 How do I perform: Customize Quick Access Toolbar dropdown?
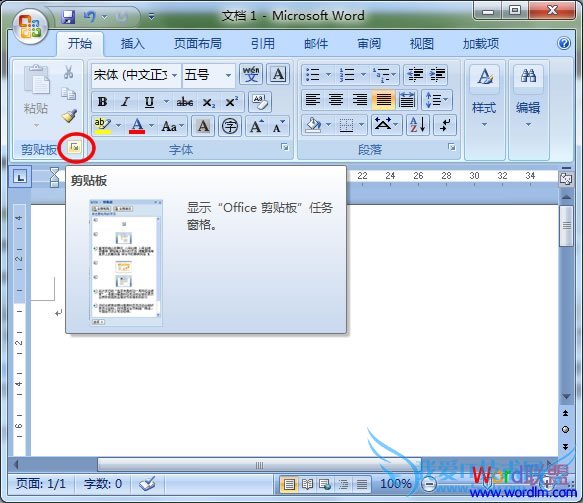pyautogui.click(x=151, y=16)
